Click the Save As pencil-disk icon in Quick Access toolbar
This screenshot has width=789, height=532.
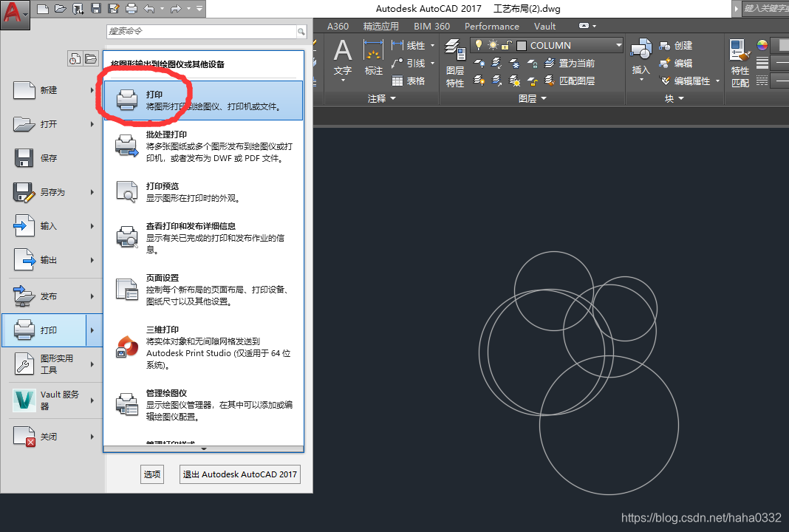click(x=114, y=9)
